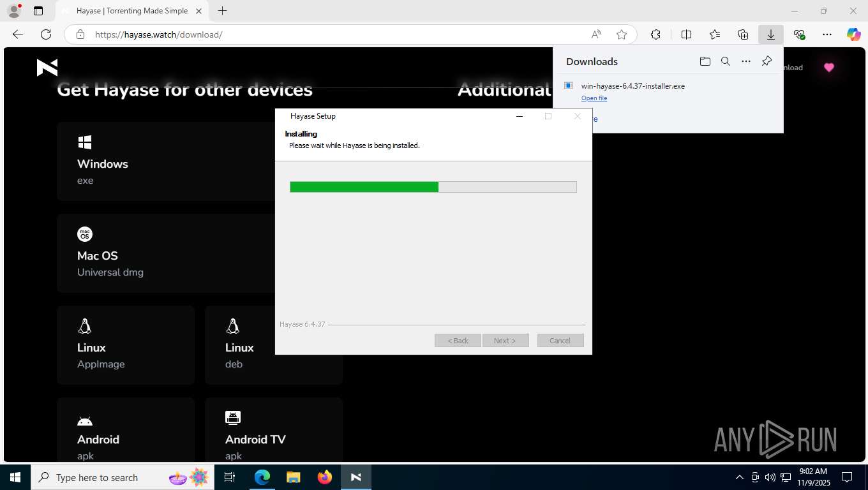
Task: Add page to favorites star
Action: [622, 34]
